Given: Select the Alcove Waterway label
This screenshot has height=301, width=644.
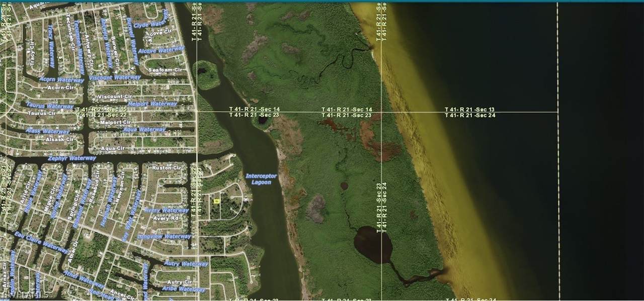Looking at the screenshot, I should tap(161, 50).
